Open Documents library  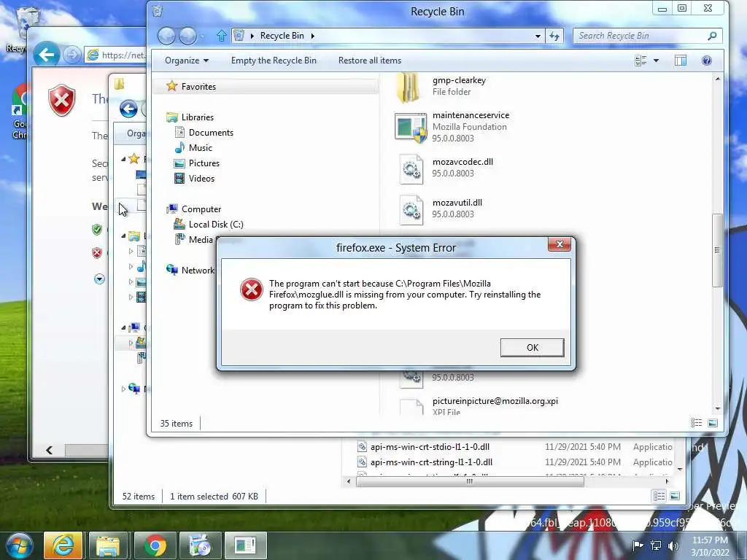(x=211, y=133)
